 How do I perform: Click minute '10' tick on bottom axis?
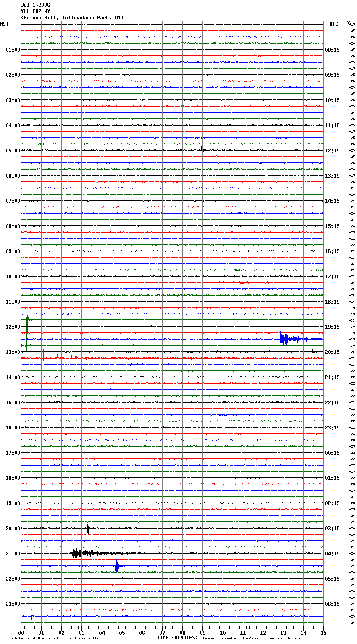click(x=223, y=633)
